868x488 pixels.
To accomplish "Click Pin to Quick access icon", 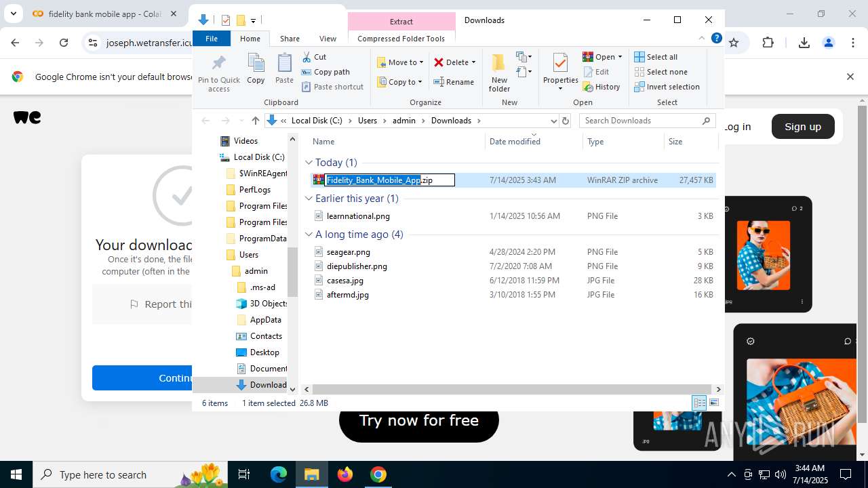I will point(218,73).
